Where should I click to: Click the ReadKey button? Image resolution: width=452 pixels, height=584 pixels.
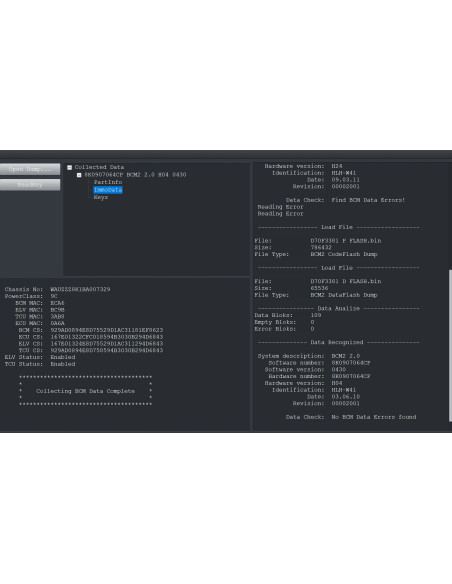30,185
